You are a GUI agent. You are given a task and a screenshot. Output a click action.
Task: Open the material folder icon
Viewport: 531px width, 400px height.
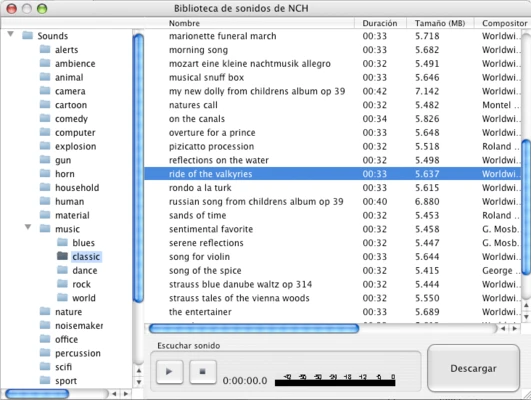click(x=45, y=215)
